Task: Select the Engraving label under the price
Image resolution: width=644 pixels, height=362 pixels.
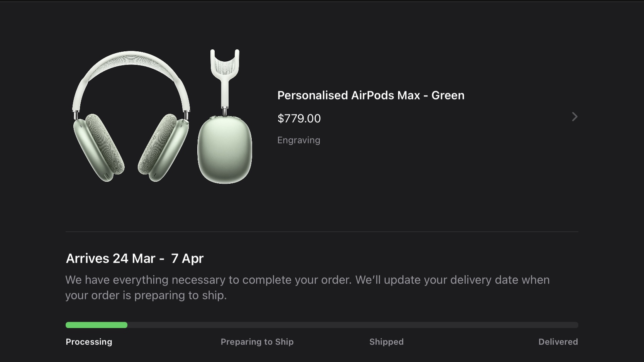Action: click(298, 140)
